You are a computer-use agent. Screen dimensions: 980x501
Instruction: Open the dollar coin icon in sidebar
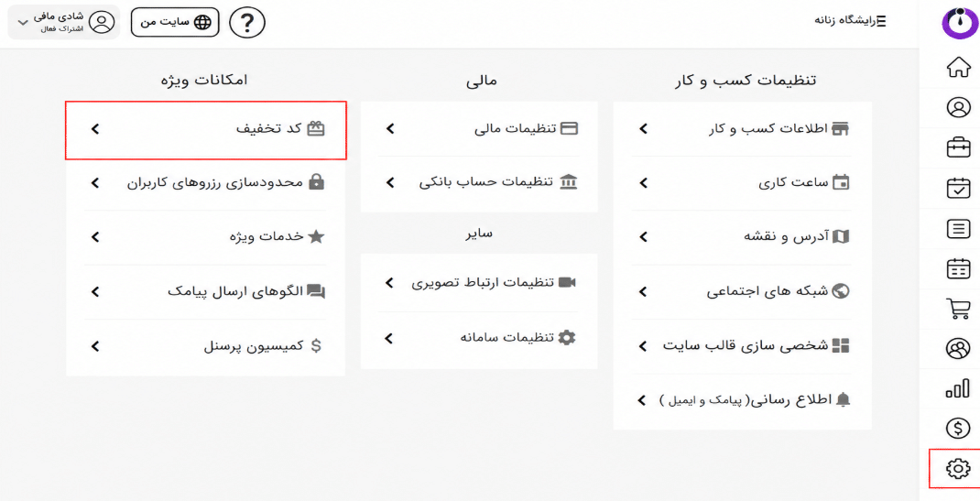[958, 429]
